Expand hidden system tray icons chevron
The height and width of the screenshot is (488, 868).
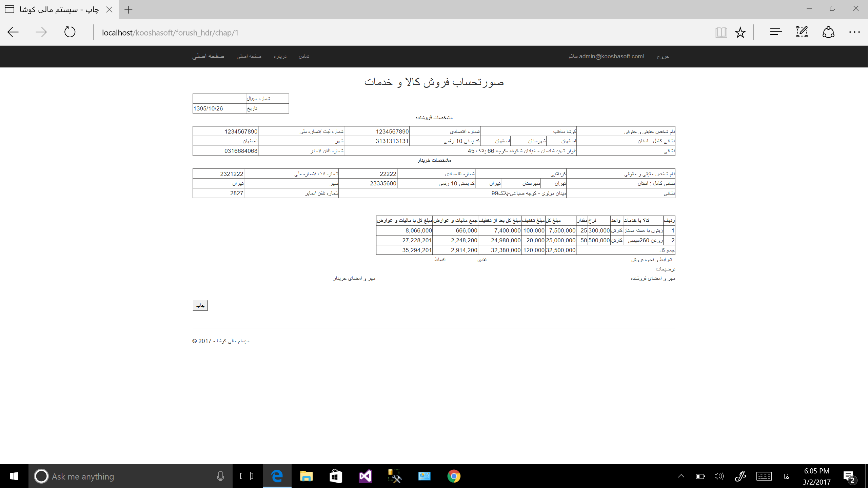[681, 476]
